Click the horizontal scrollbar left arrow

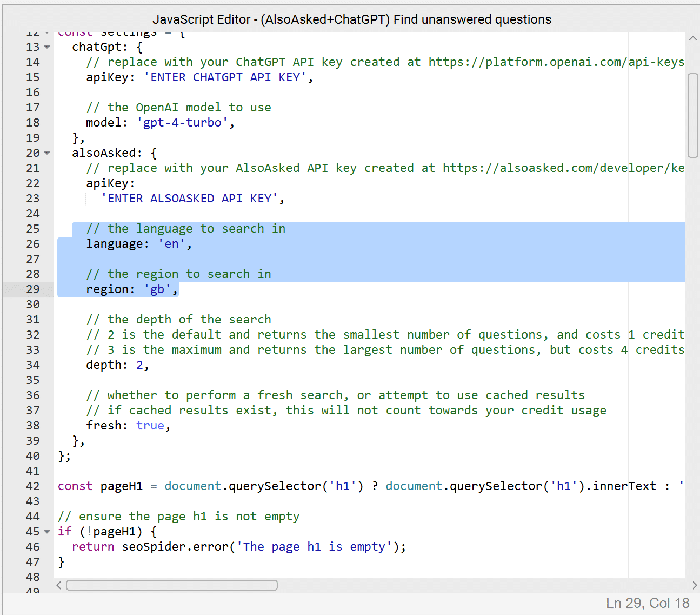click(x=59, y=585)
